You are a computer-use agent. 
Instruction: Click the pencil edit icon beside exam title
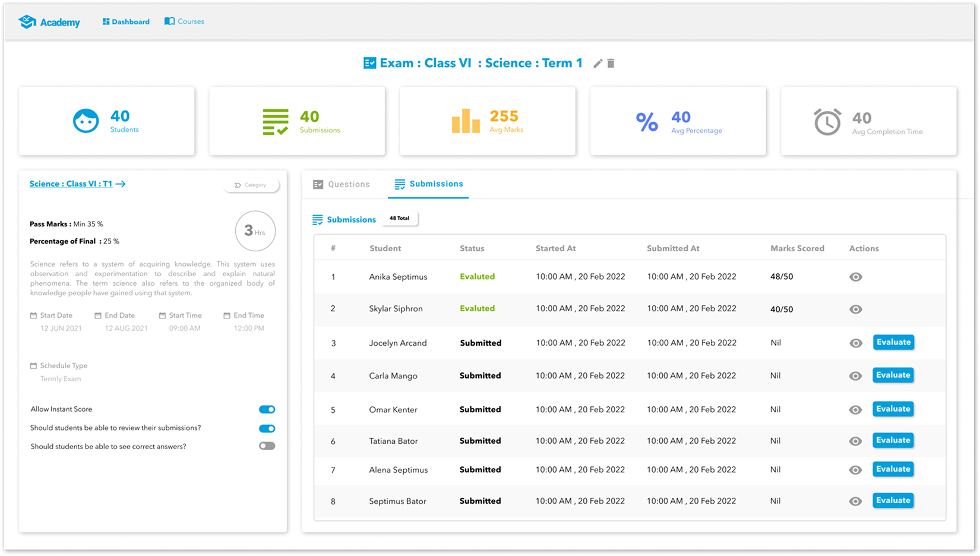tap(598, 64)
